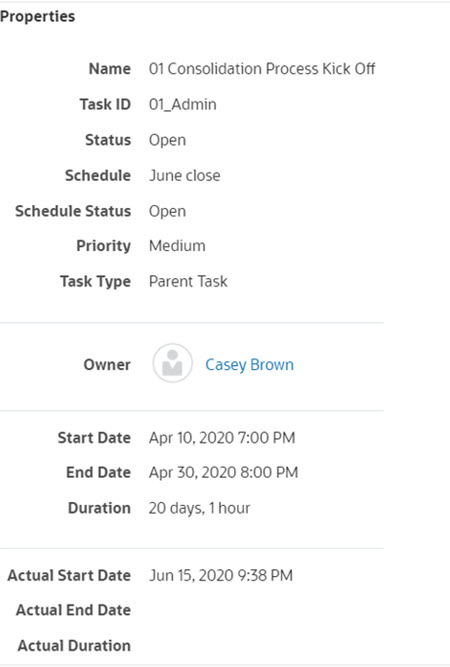The image size is (450, 667).
Task: Open the Casey Brown owner link
Action: point(250,365)
